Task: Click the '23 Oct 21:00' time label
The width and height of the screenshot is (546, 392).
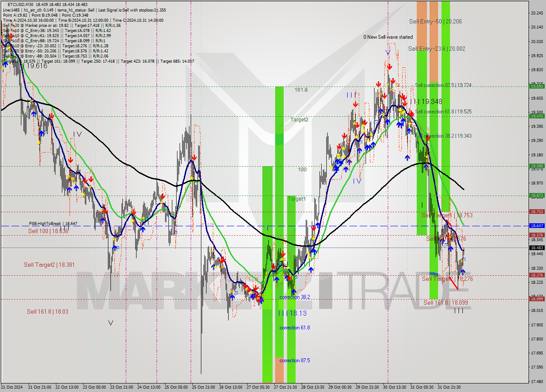Action: pos(121,387)
